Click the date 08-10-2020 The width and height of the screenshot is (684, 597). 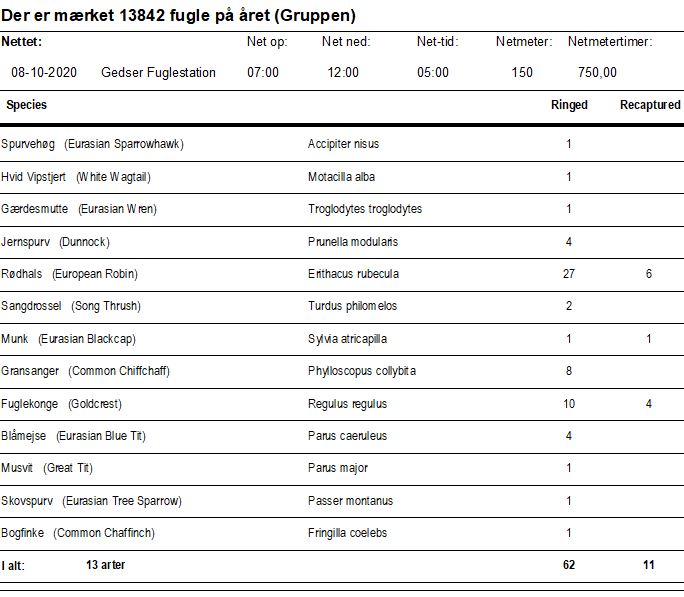[x=44, y=72]
